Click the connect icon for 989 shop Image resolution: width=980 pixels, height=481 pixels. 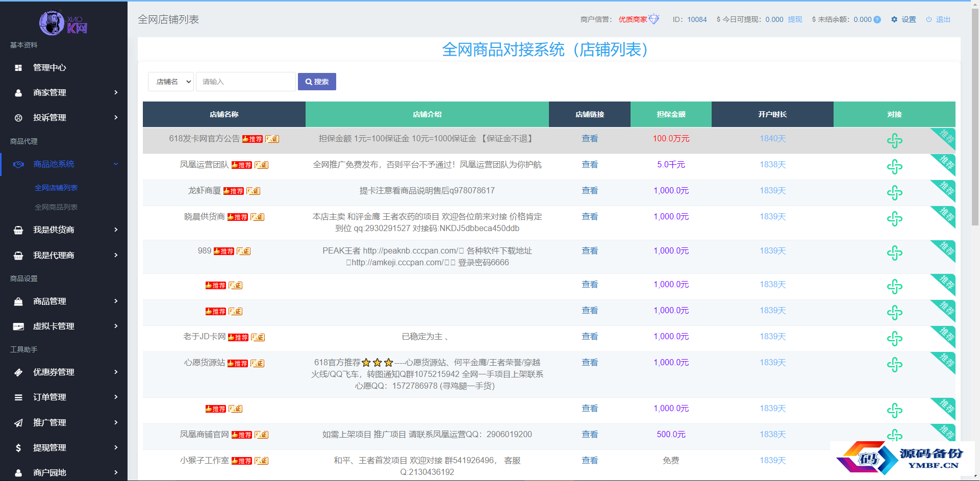[x=894, y=253]
